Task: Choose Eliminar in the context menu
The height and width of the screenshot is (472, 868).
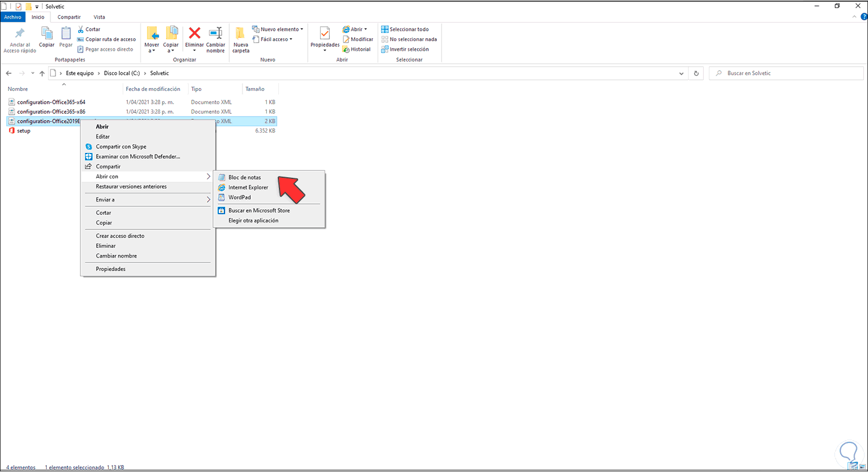Action: point(148,246)
